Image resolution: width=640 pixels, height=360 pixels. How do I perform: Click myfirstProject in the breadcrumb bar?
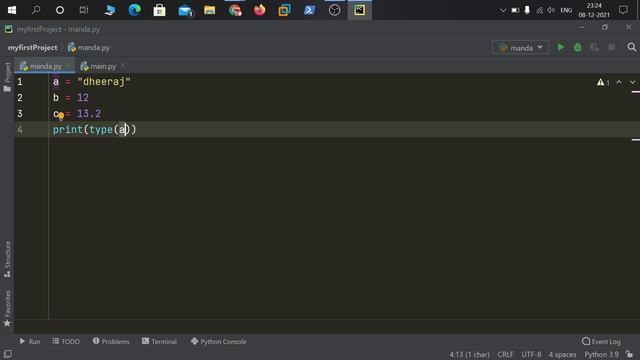point(33,48)
